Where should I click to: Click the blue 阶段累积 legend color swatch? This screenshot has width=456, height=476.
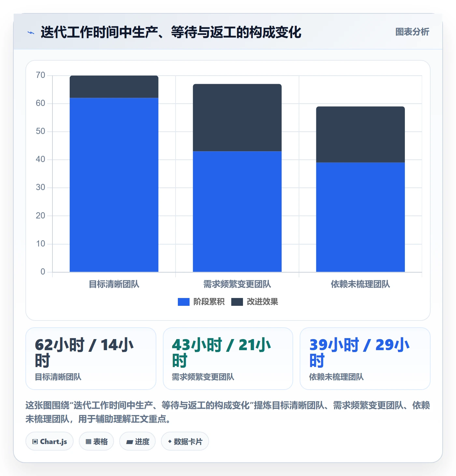(x=184, y=302)
